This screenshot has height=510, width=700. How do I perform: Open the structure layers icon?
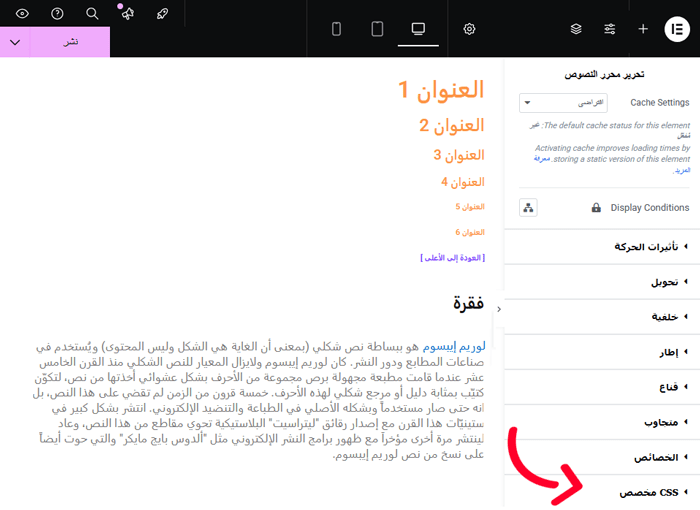coord(576,29)
